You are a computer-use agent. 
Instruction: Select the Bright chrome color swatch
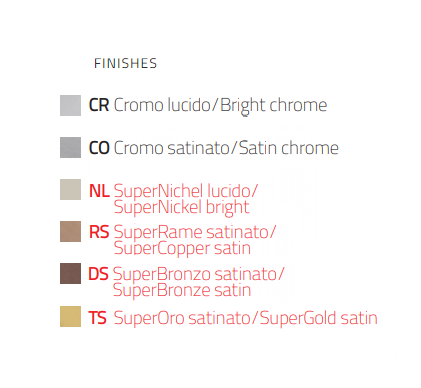[70, 105]
